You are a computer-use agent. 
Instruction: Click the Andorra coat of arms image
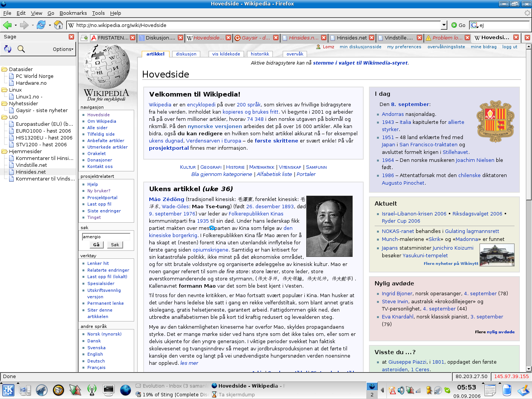[496, 122]
